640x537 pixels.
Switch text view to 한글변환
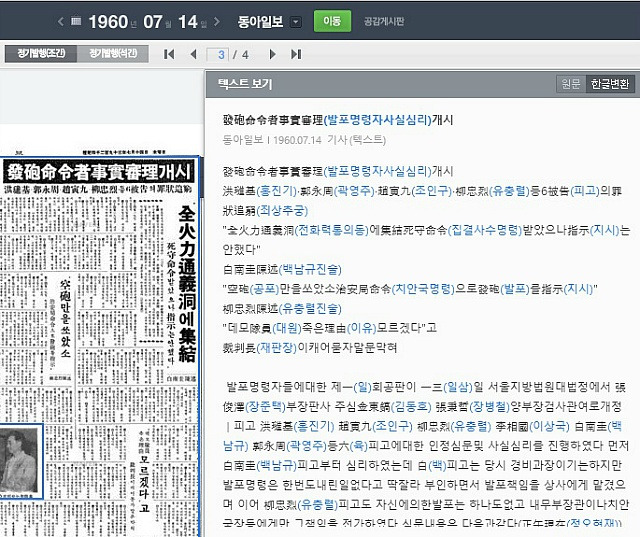pyautogui.click(x=610, y=84)
